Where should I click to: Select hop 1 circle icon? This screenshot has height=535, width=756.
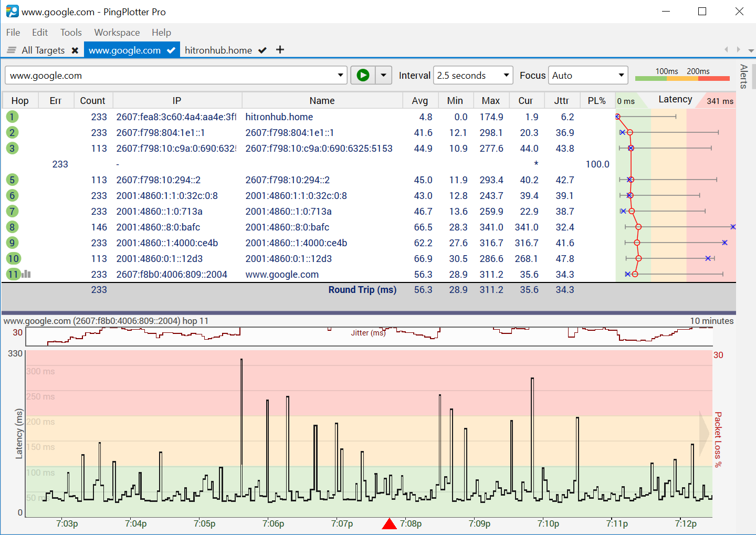point(12,117)
